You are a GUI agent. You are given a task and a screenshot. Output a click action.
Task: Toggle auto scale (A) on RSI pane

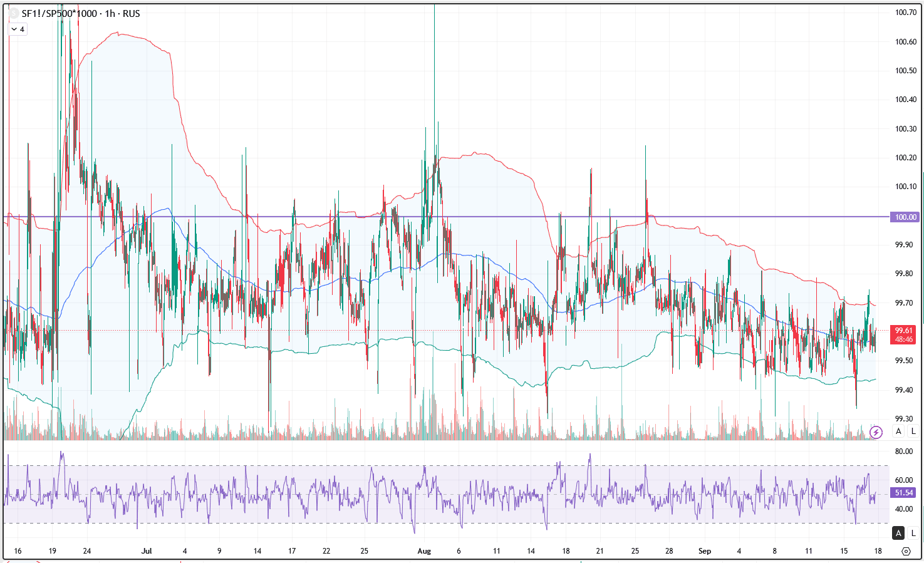click(899, 534)
